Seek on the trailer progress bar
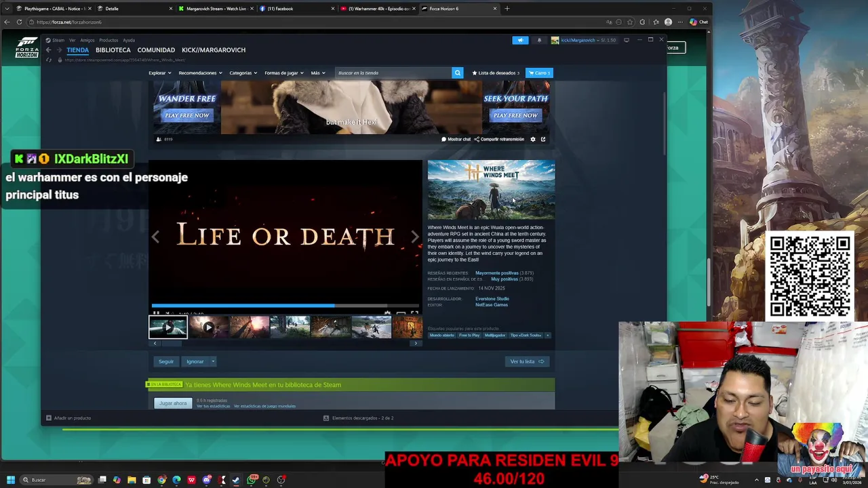Image resolution: width=868 pixels, height=488 pixels. click(x=285, y=306)
